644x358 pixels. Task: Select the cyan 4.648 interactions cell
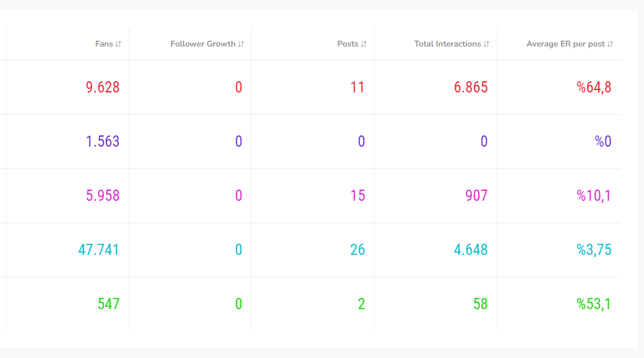point(471,250)
